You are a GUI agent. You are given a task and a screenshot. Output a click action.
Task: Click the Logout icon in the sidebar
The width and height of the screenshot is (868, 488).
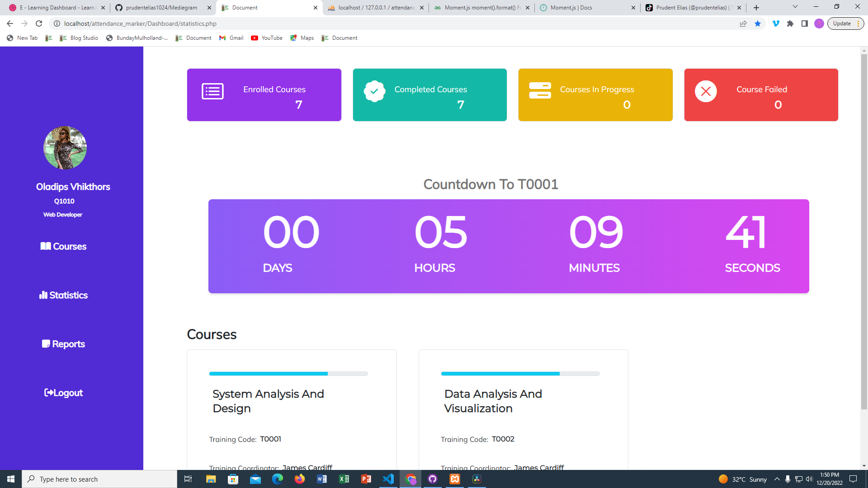[48, 393]
